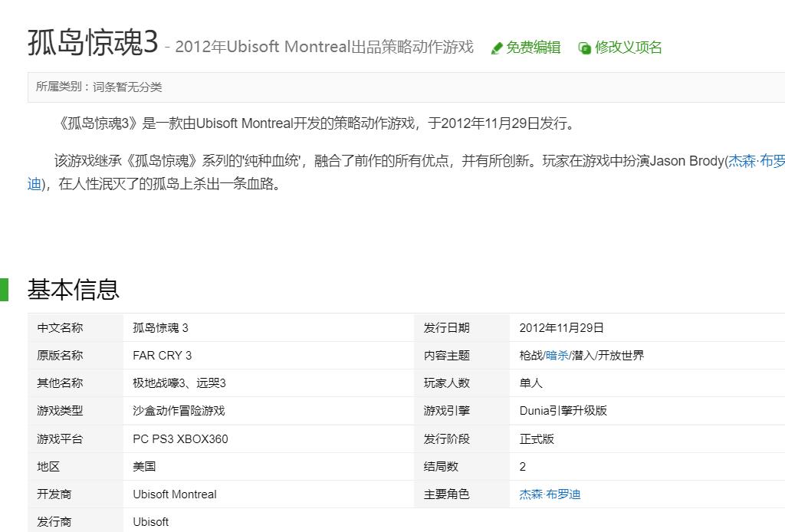This screenshot has width=785, height=532.
Task: Click the paragraph line starting 该游戏继承《孤岛惊魂》
Action: (x=419, y=161)
